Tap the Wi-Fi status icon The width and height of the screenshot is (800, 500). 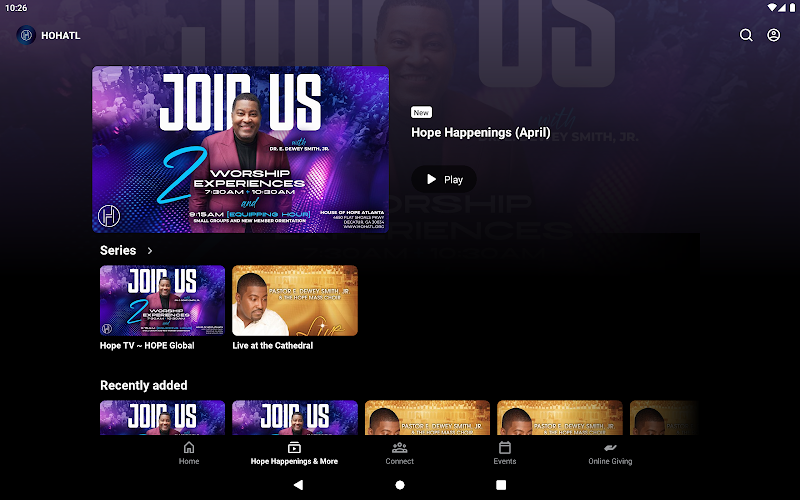772,7
